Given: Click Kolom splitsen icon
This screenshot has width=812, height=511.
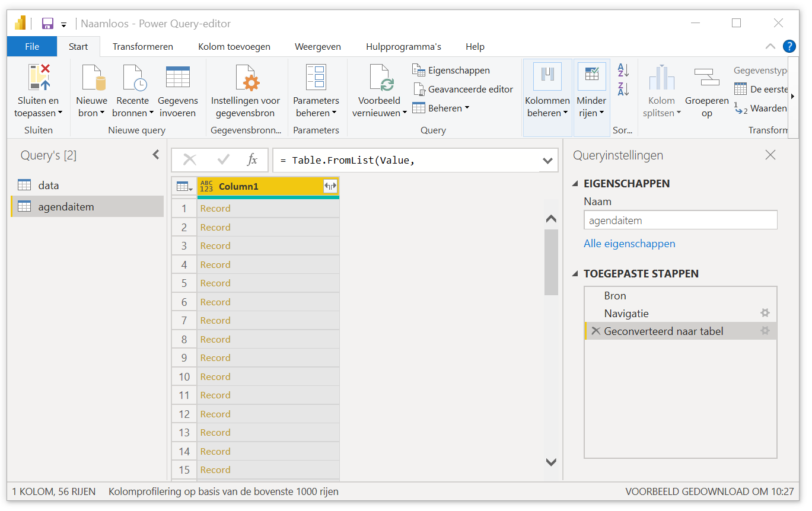Looking at the screenshot, I should tap(661, 78).
